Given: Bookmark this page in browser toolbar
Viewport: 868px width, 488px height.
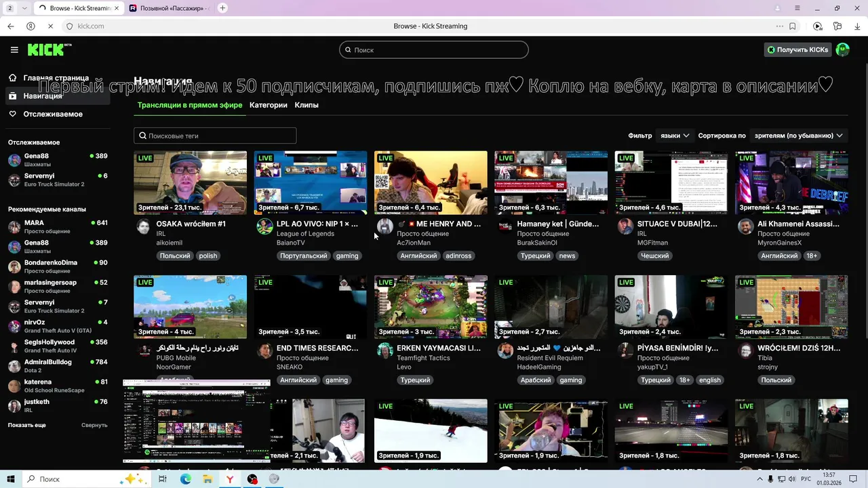Looking at the screenshot, I should 793,26.
